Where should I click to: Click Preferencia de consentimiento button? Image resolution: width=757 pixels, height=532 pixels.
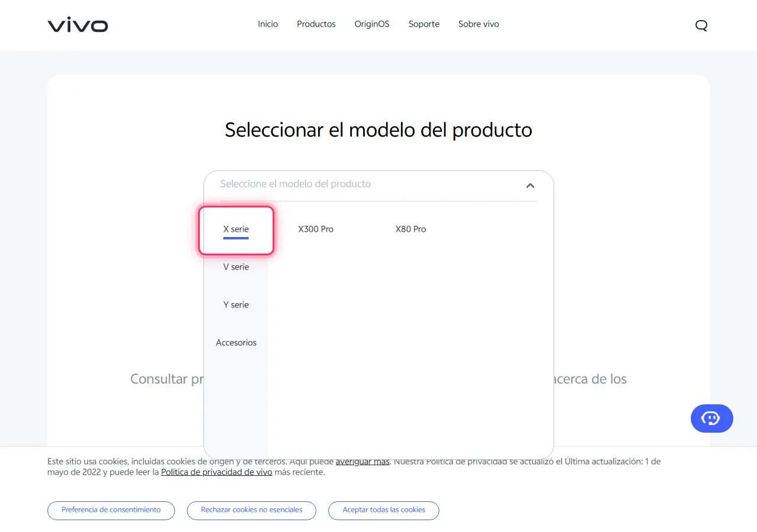coord(111,510)
